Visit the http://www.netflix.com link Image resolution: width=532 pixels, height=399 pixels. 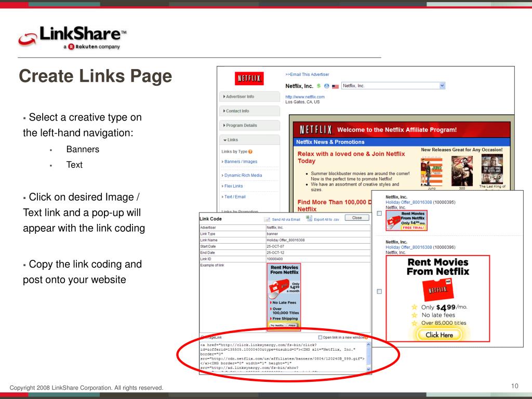pyautogui.click(x=304, y=97)
